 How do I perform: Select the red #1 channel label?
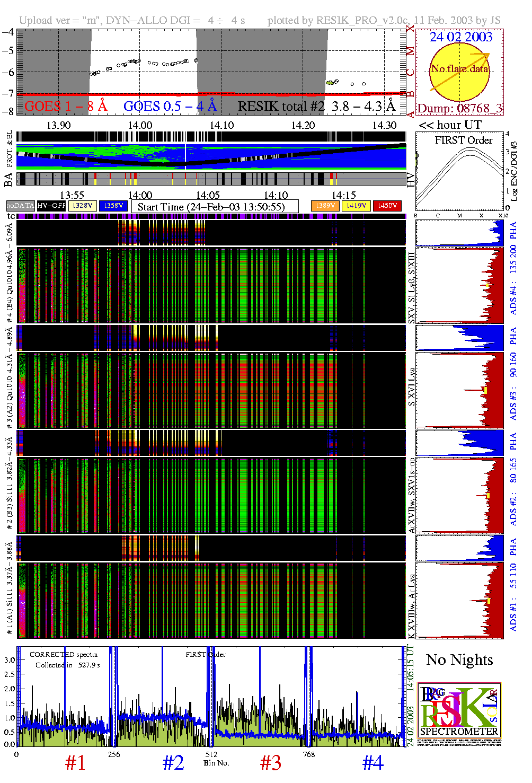click(x=75, y=763)
